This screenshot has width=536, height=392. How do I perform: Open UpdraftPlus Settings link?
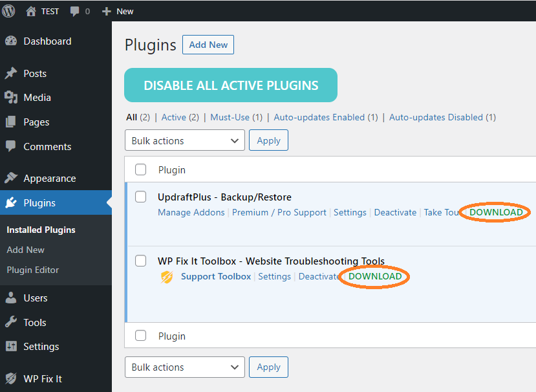pyautogui.click(x=350, y=212)
